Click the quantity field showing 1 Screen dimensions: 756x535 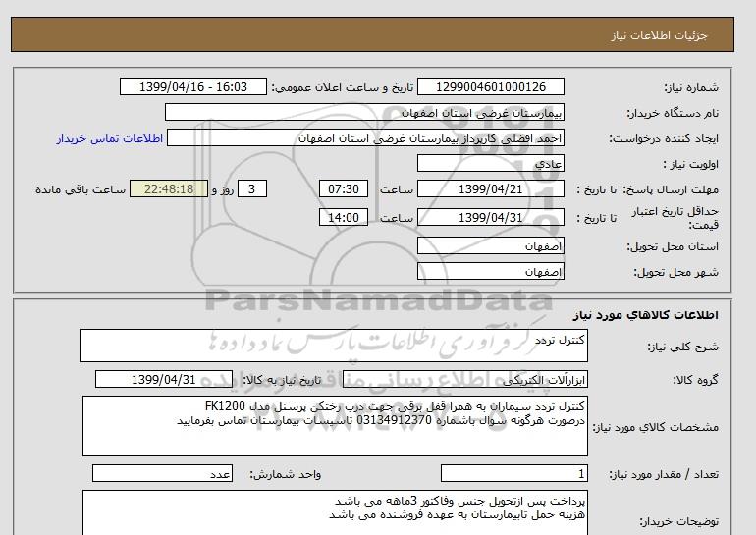click(514, 473)
